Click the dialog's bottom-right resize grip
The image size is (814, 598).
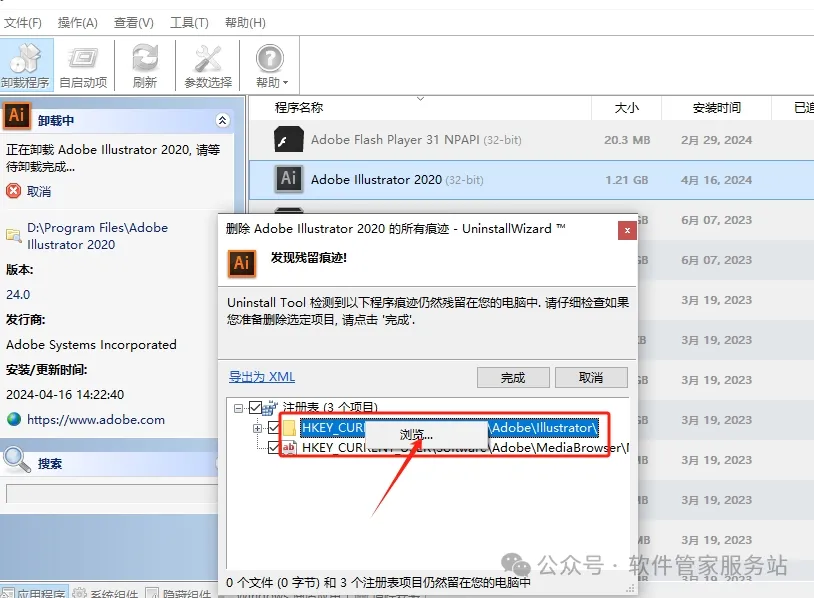pyautogui.click(x=630, y=589)
